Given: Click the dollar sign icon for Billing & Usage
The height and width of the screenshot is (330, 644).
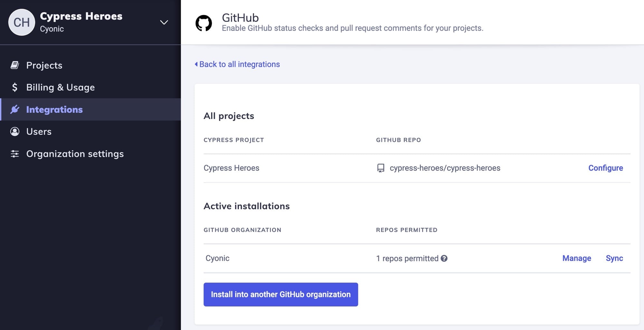Looking at the screenshot, I should point(14,87).
